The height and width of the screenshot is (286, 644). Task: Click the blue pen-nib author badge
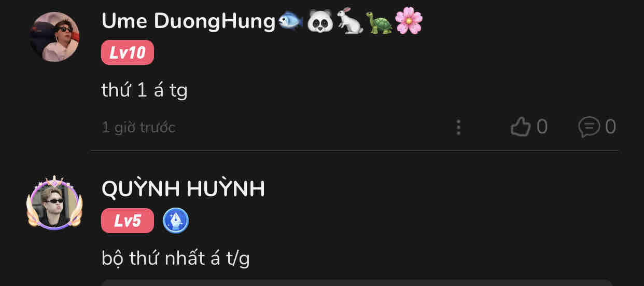pos(176,221)
